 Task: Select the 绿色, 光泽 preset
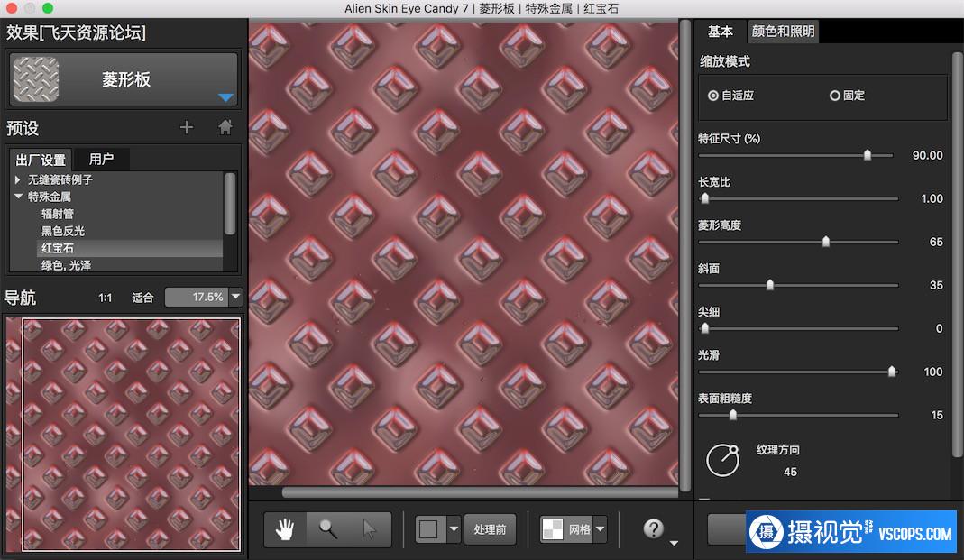[x=66, y=265]
